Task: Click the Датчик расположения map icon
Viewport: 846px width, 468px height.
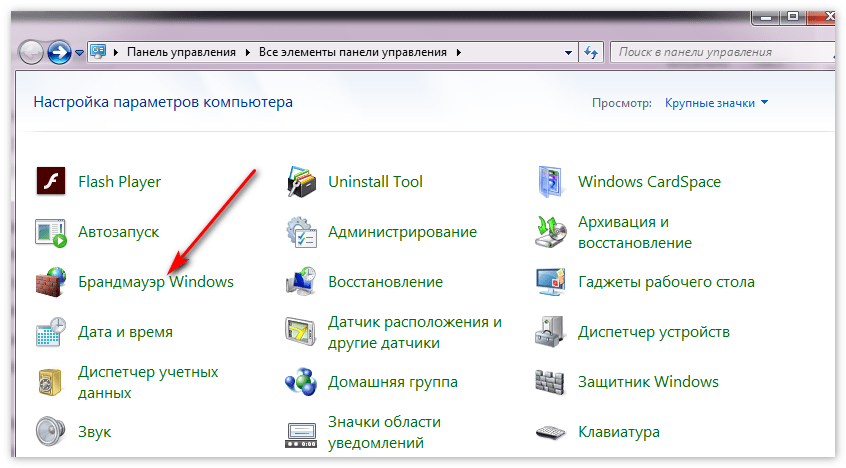Action: [x=301, y=331]
